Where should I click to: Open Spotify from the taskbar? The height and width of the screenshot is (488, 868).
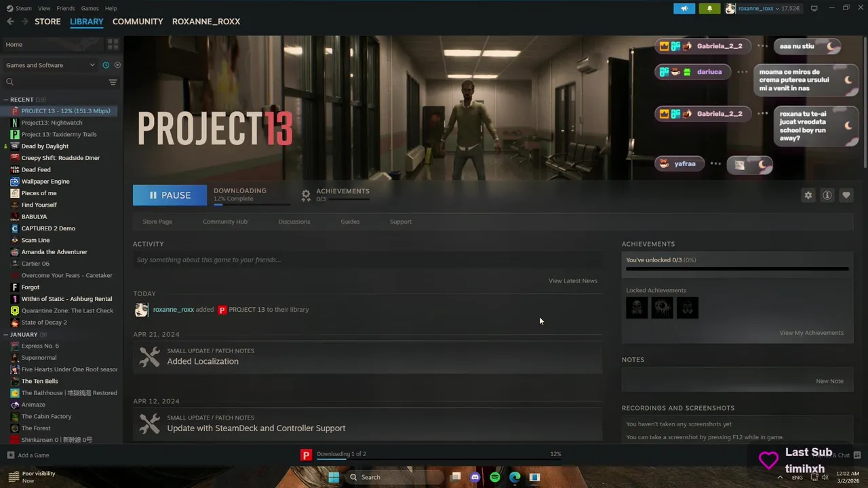pyautogui.click(x=495, y=477)
